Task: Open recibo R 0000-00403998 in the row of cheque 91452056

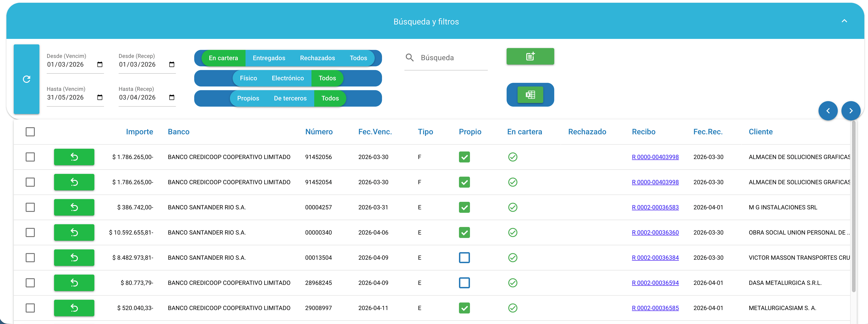Action: (655, 157)
